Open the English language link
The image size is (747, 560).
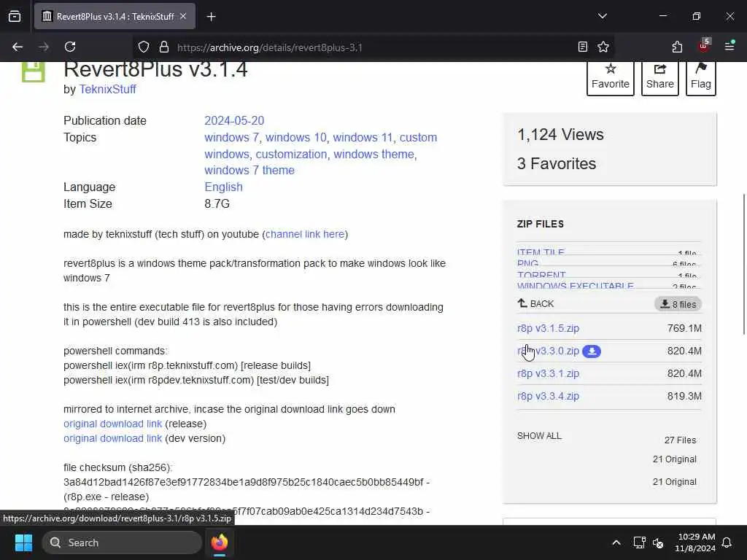[223, 187]
